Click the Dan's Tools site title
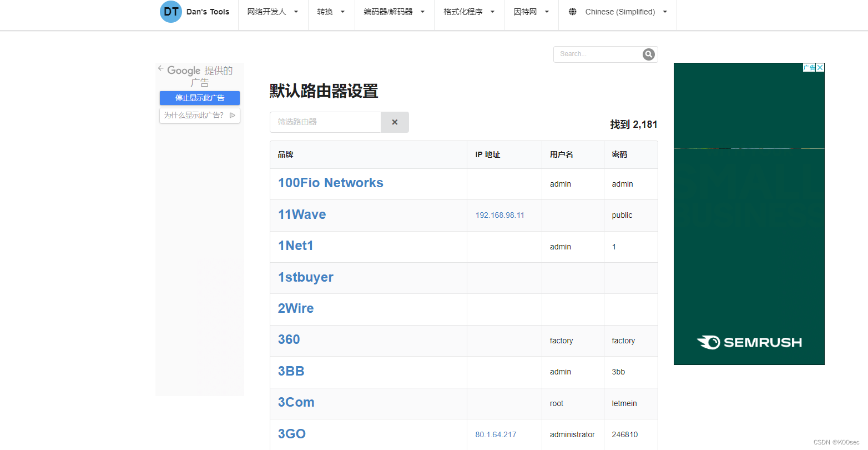This screenshot has height=450, width=868. coord(208,12)
